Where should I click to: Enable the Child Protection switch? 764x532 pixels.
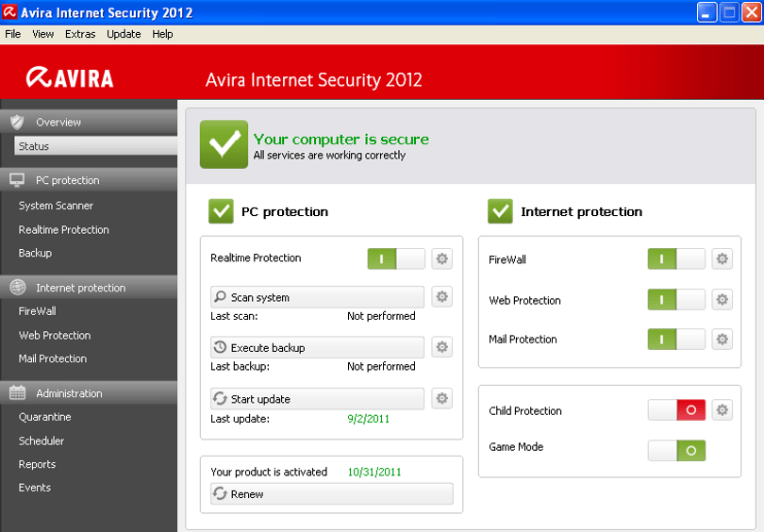(x=676, y=410)
